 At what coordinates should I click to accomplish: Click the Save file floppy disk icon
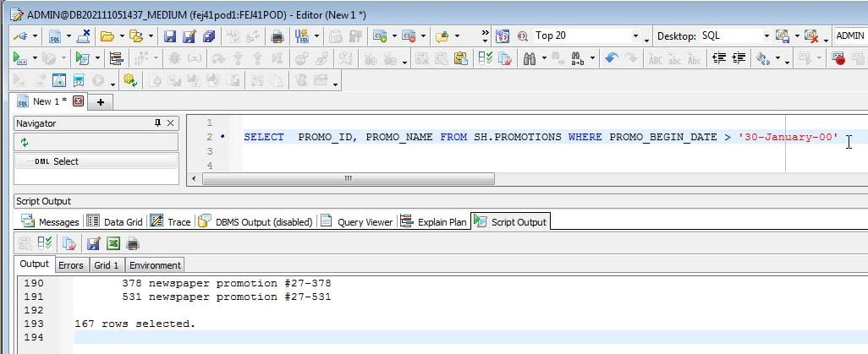[169, 36]
